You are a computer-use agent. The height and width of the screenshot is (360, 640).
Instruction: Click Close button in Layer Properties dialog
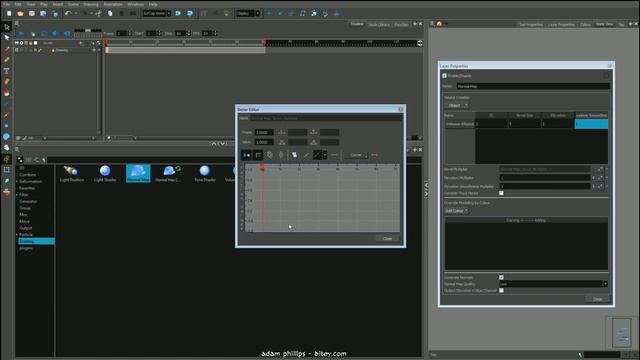[x=598, y=299]
